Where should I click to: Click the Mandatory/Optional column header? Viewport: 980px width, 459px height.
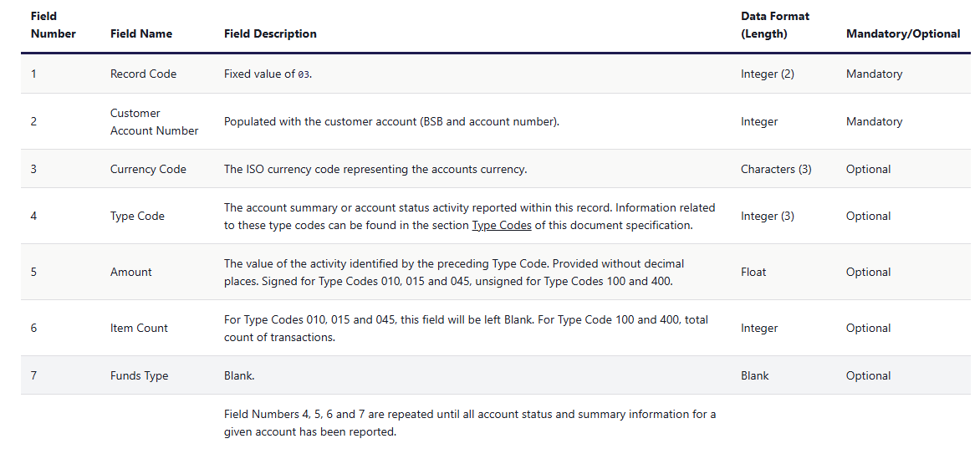902,34
